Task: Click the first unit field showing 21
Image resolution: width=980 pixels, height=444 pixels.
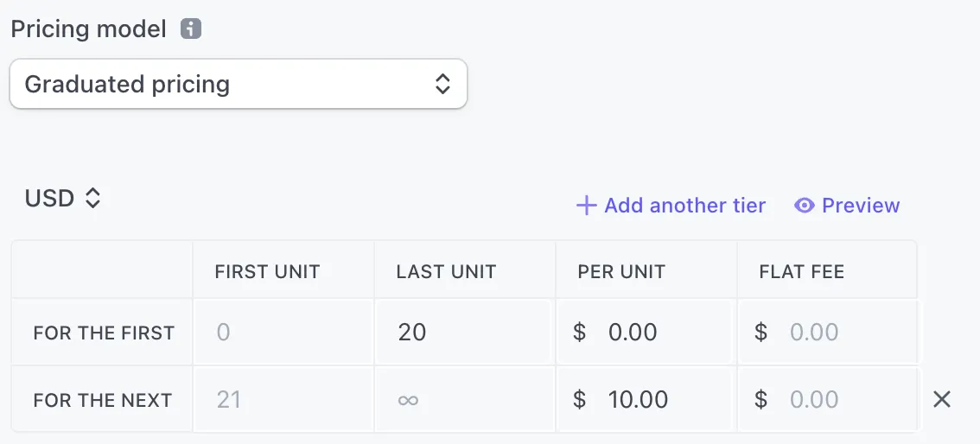Action: [x=283, y=400]
